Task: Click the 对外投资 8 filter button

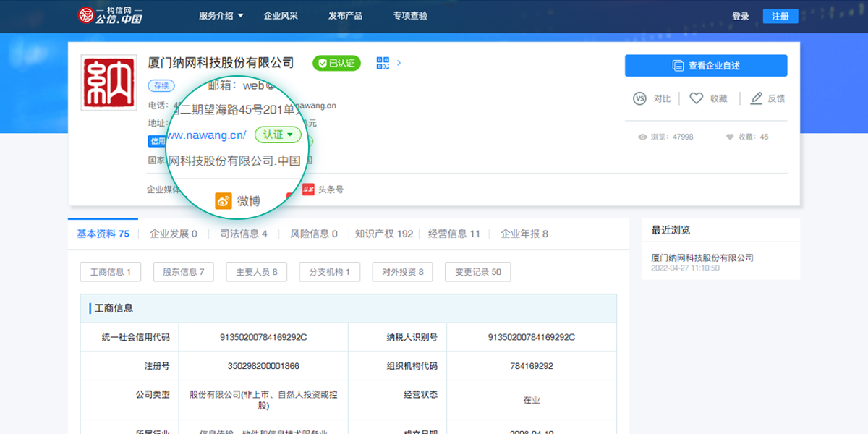Action: click(402, 272)
